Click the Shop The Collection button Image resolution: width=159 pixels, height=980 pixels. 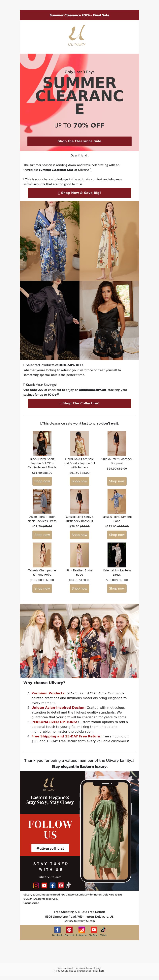[x=79, y=403]
